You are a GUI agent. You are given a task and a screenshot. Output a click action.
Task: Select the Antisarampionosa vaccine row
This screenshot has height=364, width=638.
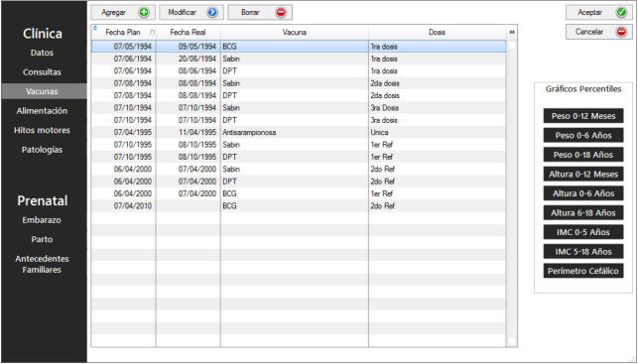point(299,133)
